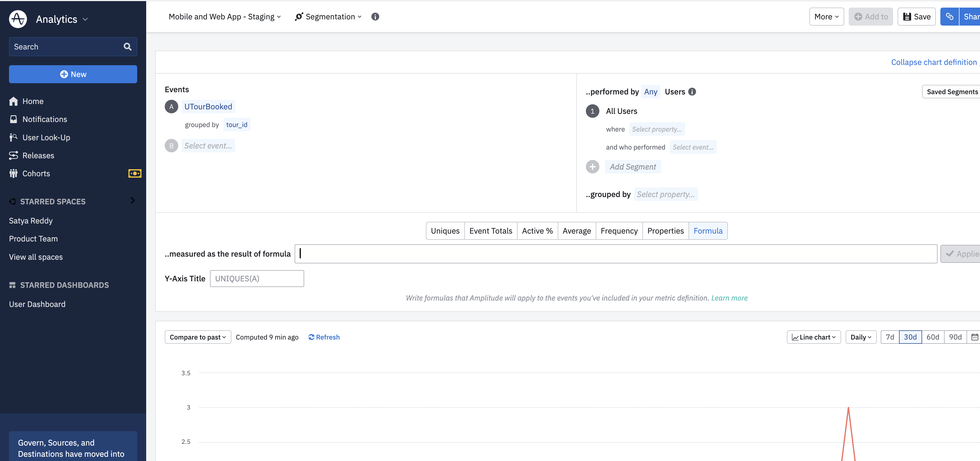The image size is (980, 461).
Task: Click the chart info icon
Action: [375, 17]
